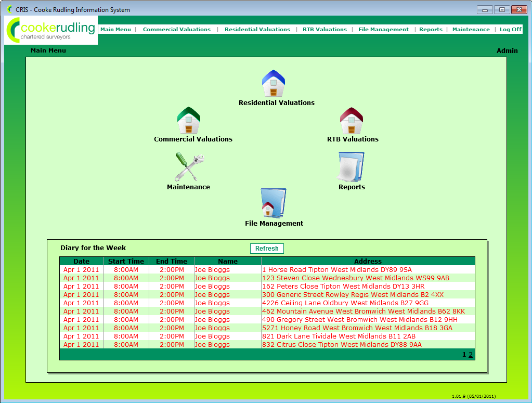Viewport: 532px width, 403px height.
Task: Refresh the Diary for the Week
Action: click(x=267, y=249)
